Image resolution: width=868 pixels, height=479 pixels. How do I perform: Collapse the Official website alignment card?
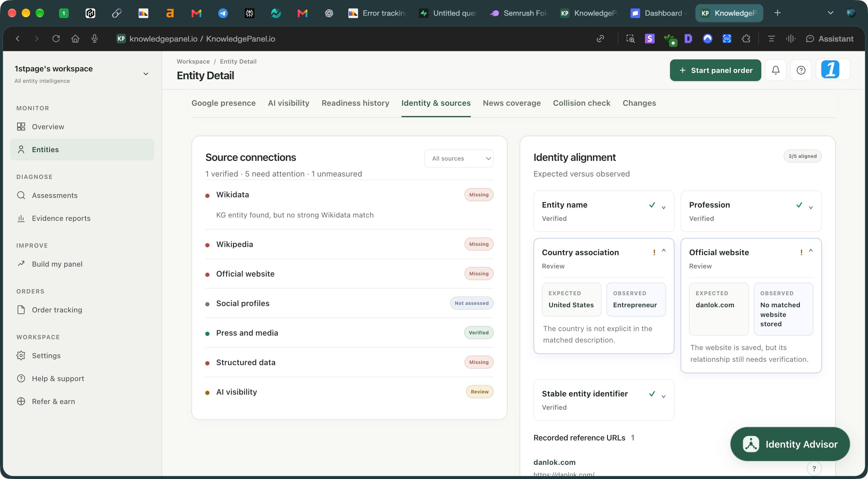[x=811, y=251]
